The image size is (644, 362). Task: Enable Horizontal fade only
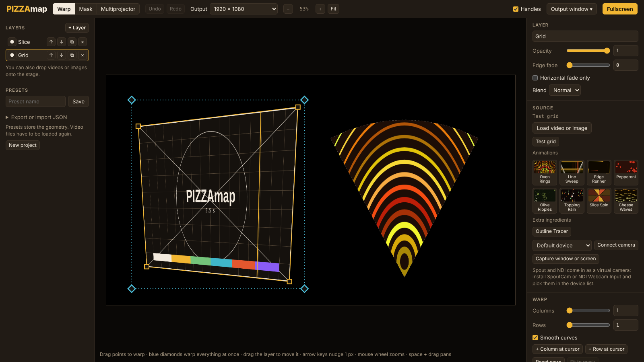535,78
